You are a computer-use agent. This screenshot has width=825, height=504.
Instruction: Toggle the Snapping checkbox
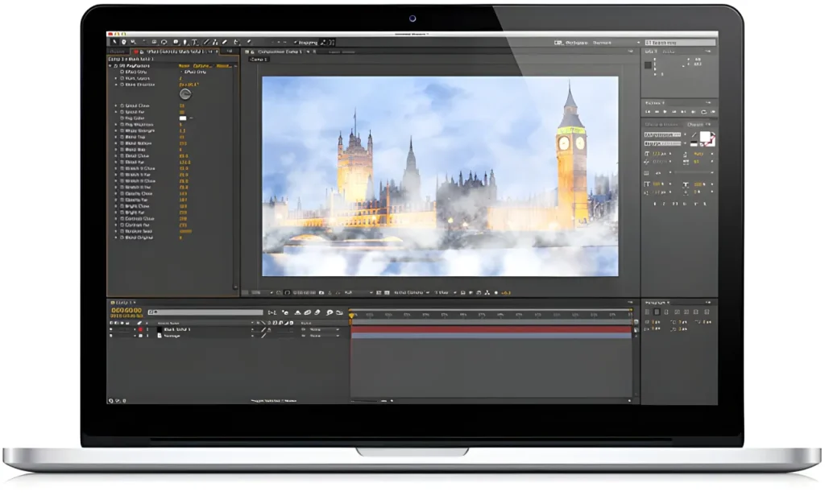click(295, 42)
